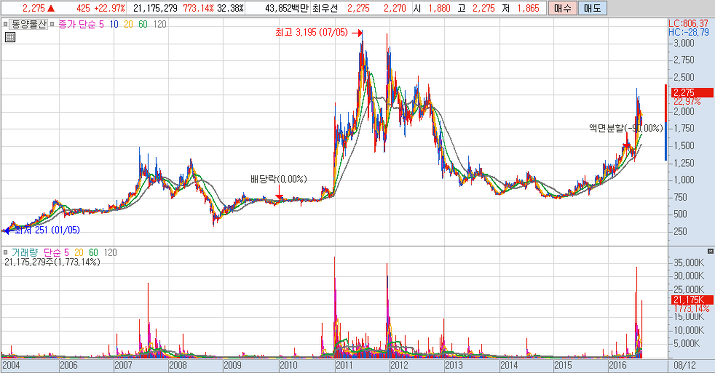Toggle the volume 20-day average
The height and width of the screenshot is (373, 715).
point(79,252)
